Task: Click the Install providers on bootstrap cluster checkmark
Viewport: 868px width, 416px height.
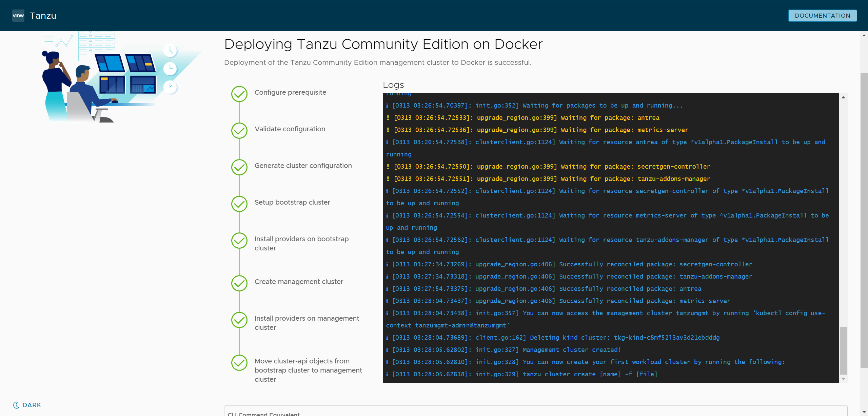Action: [239, 240]
